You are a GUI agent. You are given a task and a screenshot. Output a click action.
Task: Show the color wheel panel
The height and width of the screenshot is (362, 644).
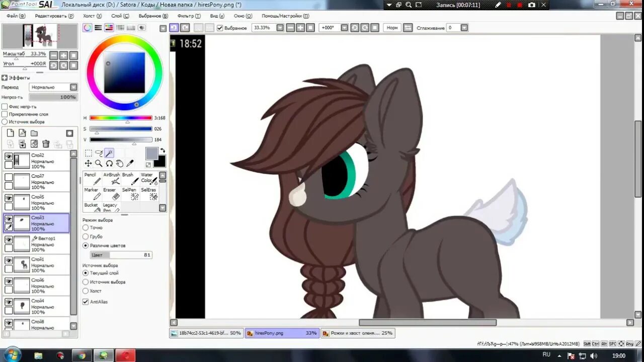[x=88, y=28]
